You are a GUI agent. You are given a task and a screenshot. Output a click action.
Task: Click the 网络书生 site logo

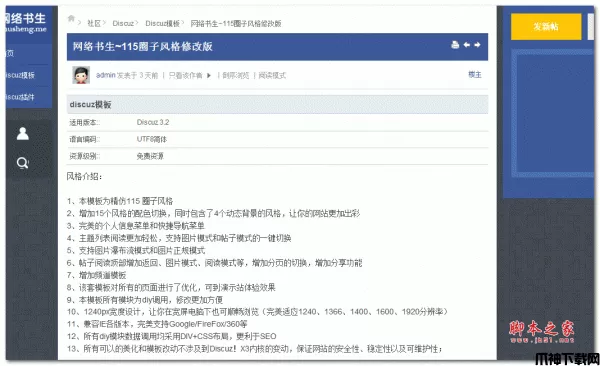pos(26,23)
